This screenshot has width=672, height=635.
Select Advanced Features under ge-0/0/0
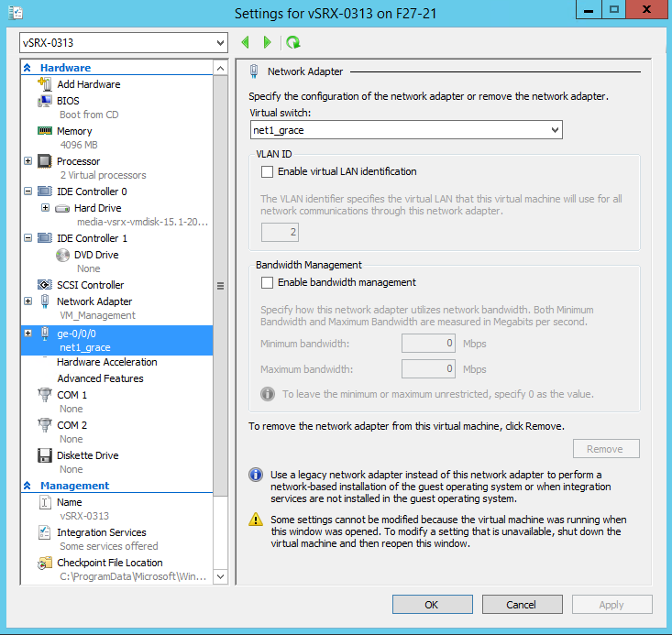pyautogui.click(x=100, y=378)
